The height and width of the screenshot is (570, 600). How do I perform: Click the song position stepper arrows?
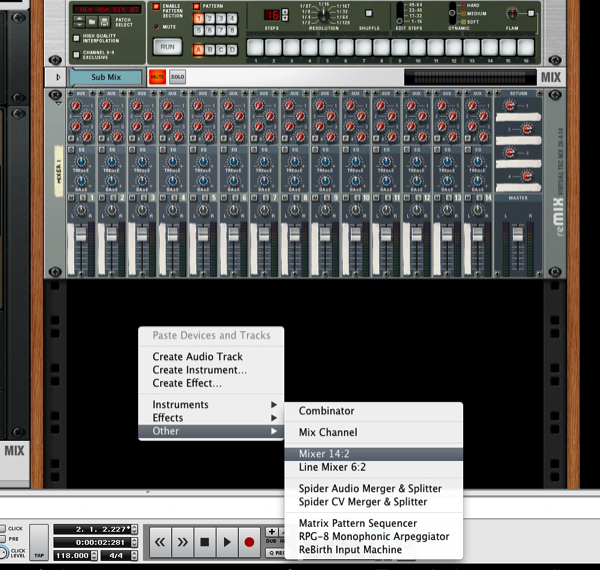tap(134, 529)
